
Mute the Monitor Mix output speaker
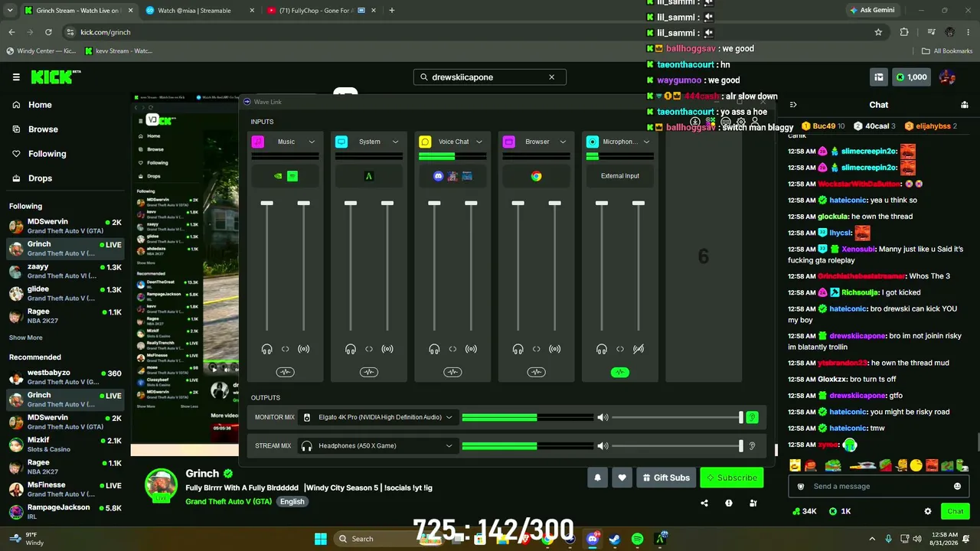point(603,417)
